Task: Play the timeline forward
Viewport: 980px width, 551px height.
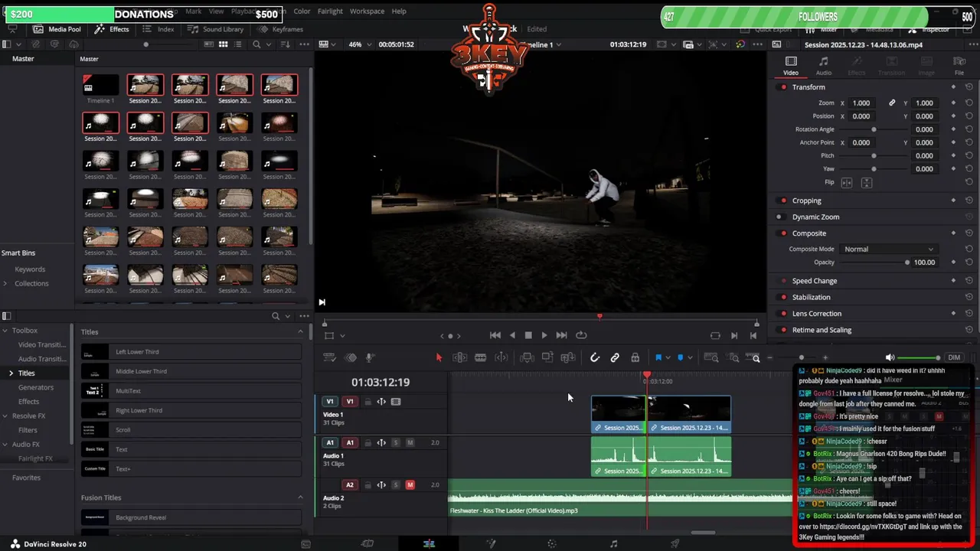Action: click(544, 335)
